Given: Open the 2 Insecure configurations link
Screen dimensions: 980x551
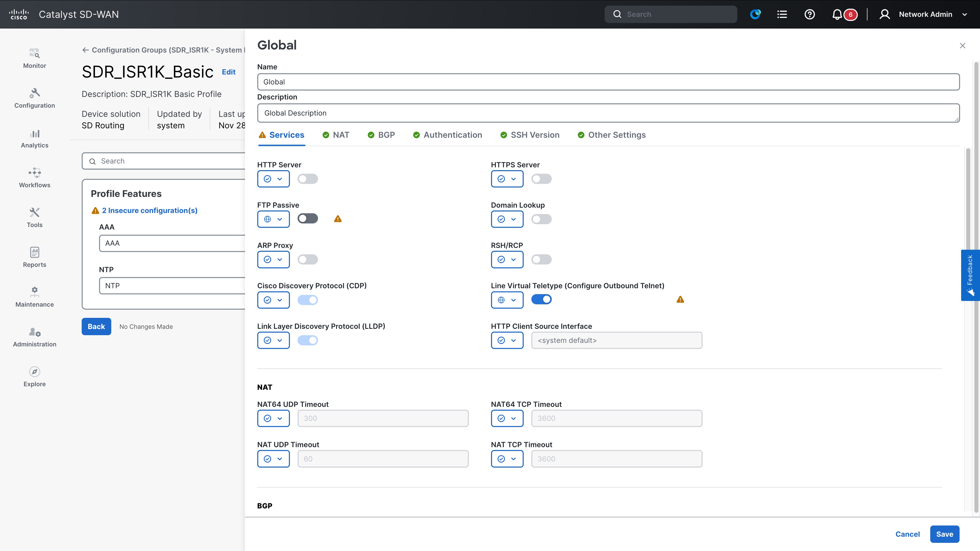Looking at the screenshot, I should click(x=150, y=210).
